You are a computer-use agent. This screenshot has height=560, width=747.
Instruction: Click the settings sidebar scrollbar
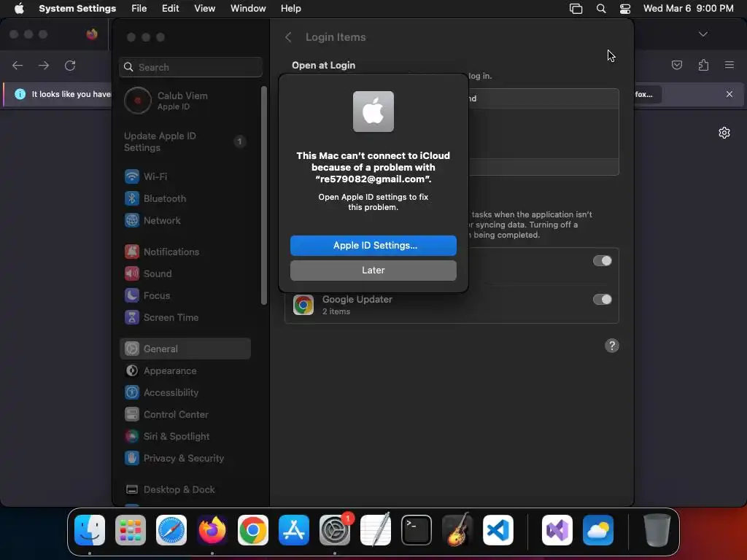pyautogui.click(x=264, y=195)
